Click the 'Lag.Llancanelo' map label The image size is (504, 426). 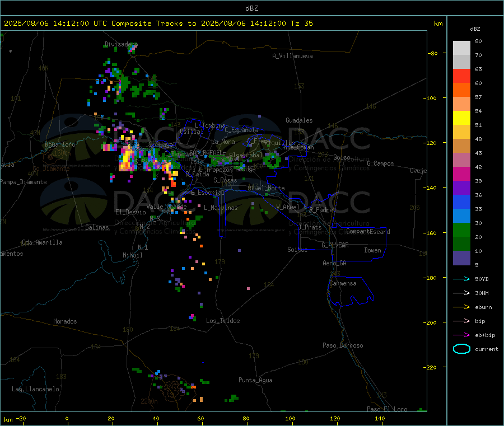tap(35, 389)
